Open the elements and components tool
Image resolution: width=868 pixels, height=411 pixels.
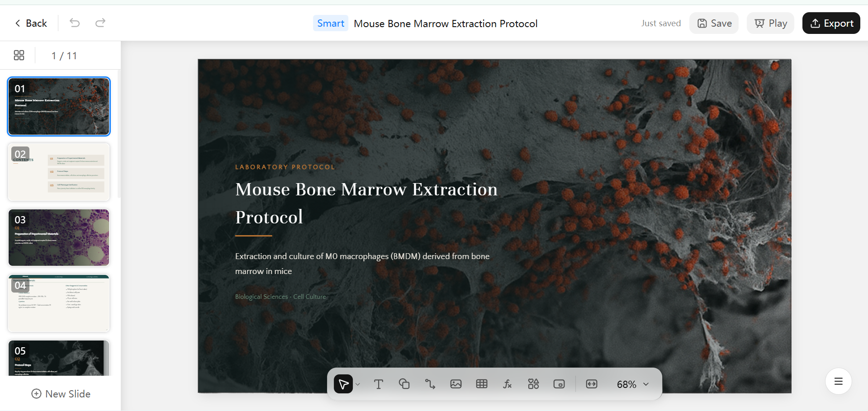(533, 384)
